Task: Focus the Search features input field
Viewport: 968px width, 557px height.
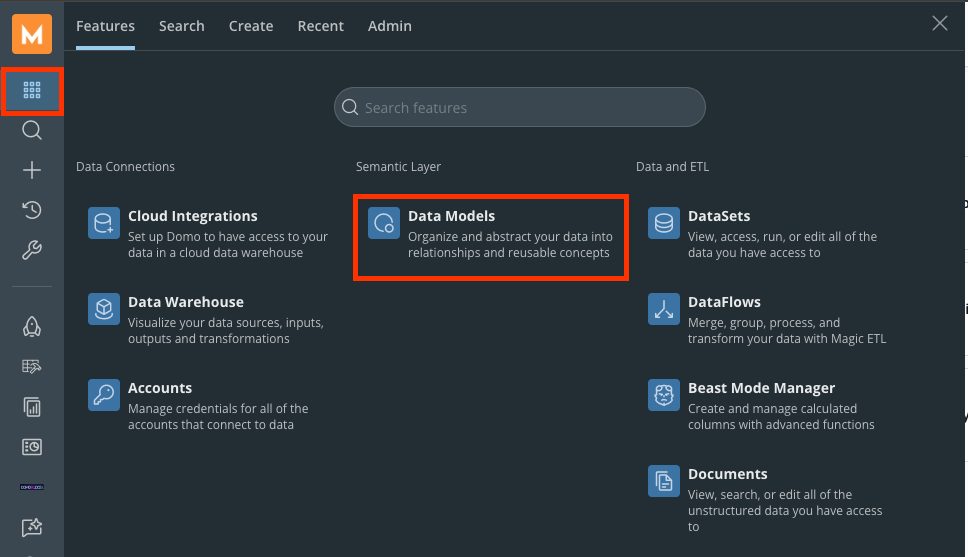Action: (520, 107)
